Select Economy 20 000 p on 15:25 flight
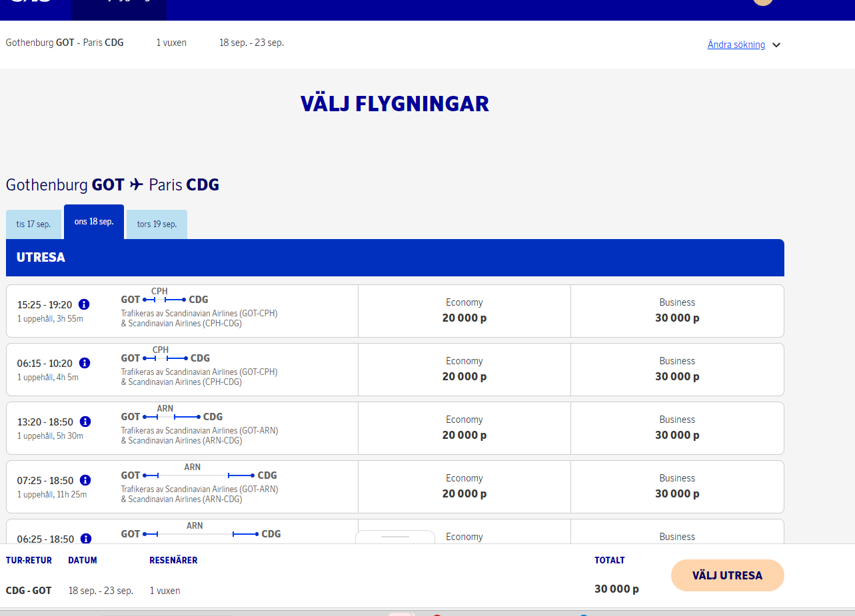Image resolution: width=855 pixels, height=616 pixels. 464,311
